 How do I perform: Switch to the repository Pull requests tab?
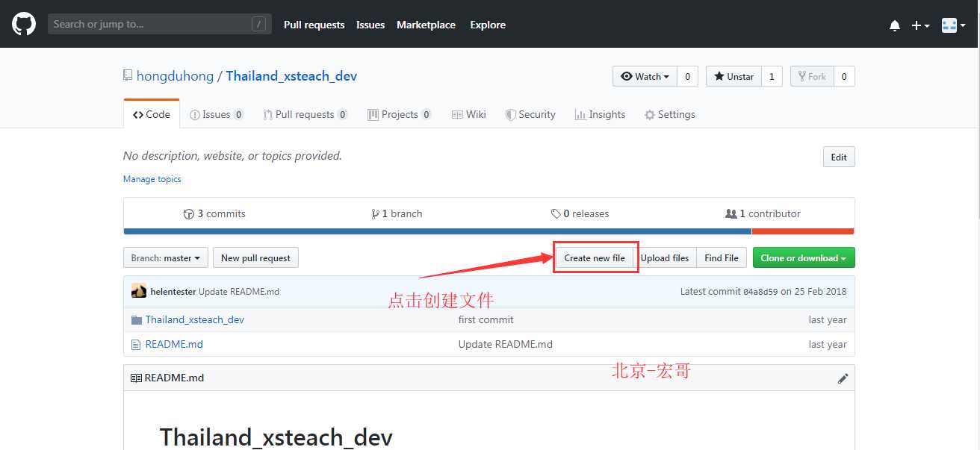point(306,114)
